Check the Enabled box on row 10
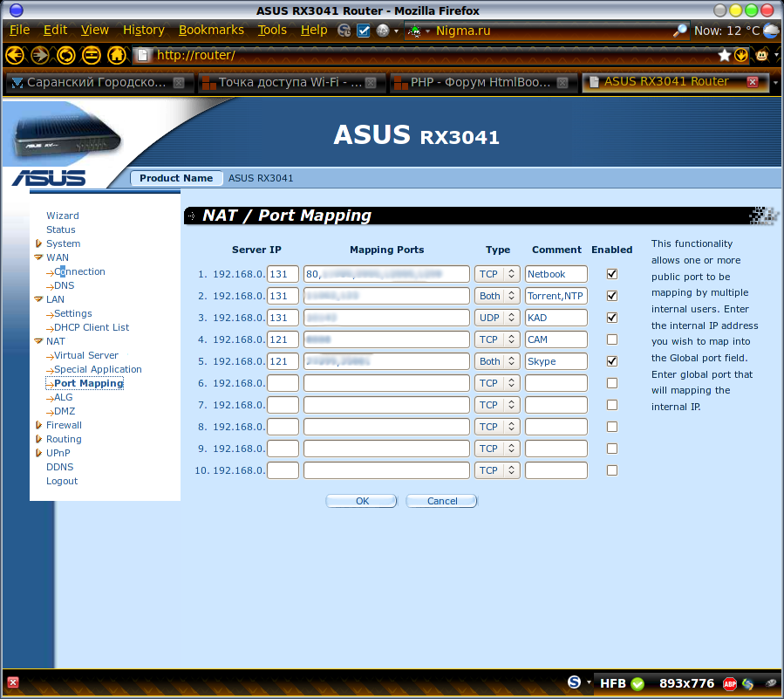Image resolution: width=784 pixels, height=699 pixels. point(612,470)
